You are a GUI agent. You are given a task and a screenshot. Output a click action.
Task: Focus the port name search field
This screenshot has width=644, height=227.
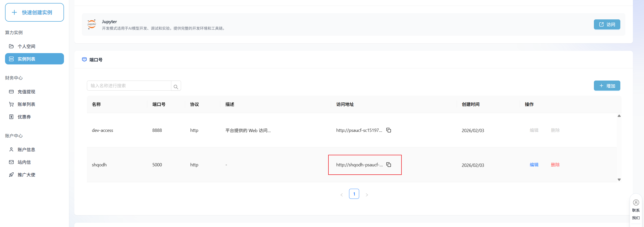tap(129, 86)
